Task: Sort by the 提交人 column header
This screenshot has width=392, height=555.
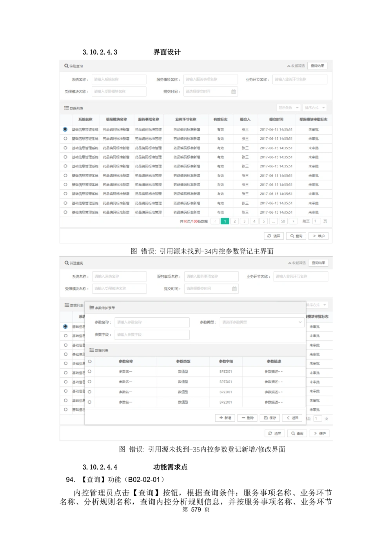Action: (x=245, y=119)
